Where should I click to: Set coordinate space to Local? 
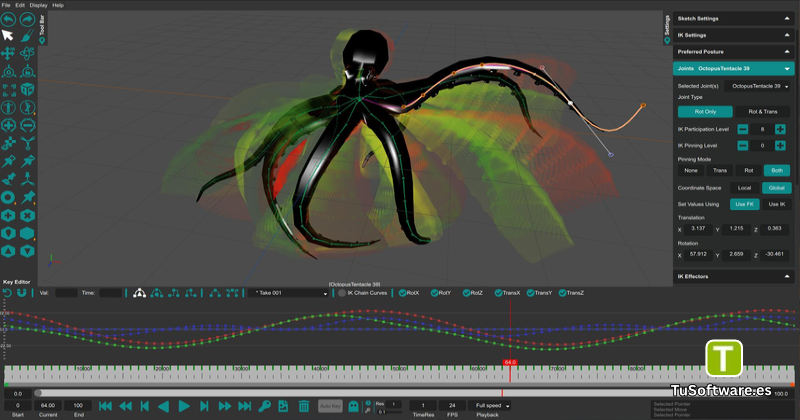pos(744,188)
